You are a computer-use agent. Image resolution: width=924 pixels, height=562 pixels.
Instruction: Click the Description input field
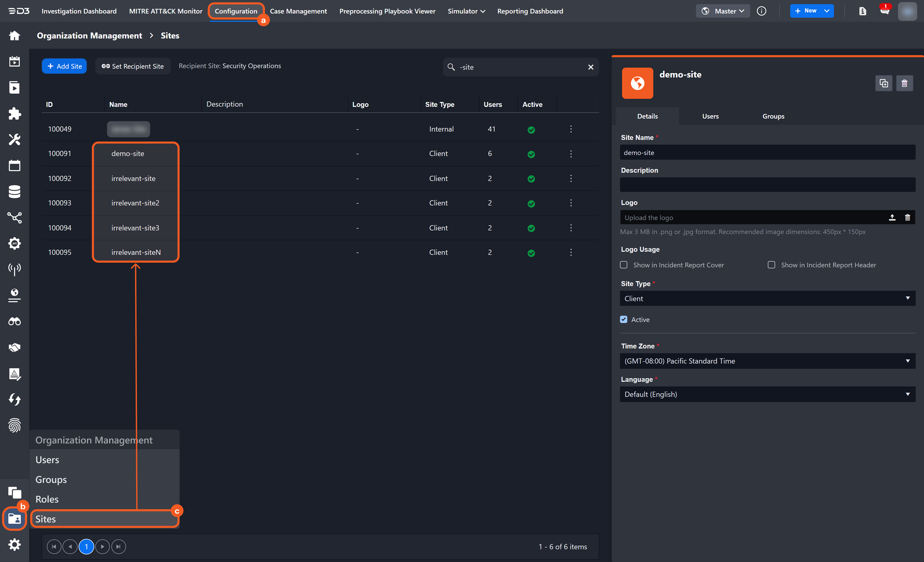(x=767, y=185)
